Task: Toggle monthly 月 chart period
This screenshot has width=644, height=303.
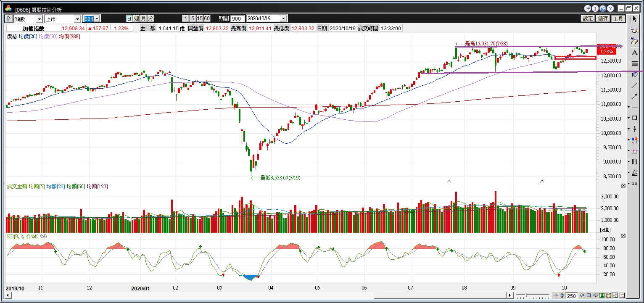Action: click(x=143, y=18)
